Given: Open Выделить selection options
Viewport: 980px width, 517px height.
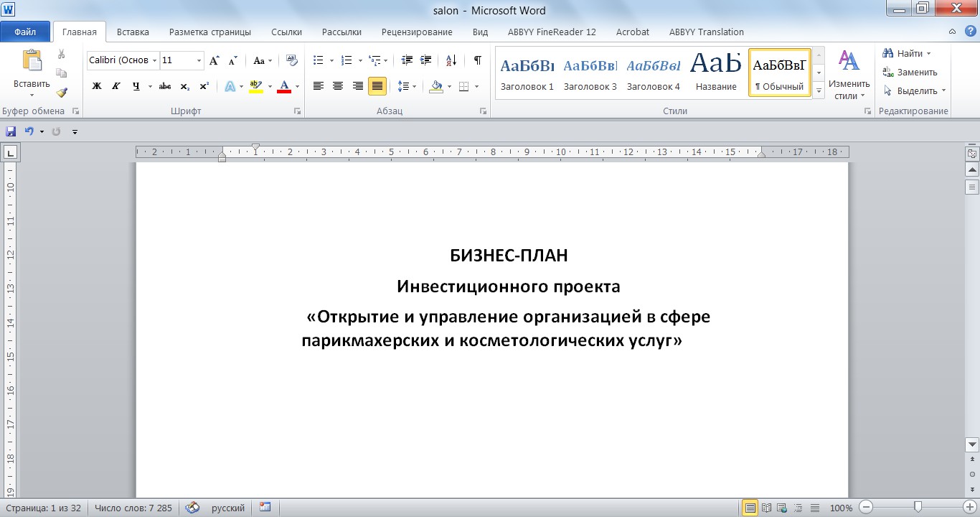Looking at the screenshot, I should tap(913, 91).
